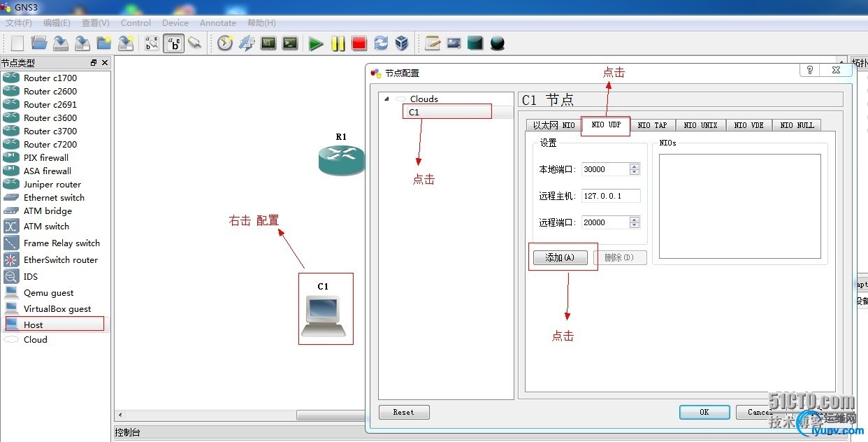Click the red Stop all devices icon
This screenshot has height=442, width=868.
359,43
